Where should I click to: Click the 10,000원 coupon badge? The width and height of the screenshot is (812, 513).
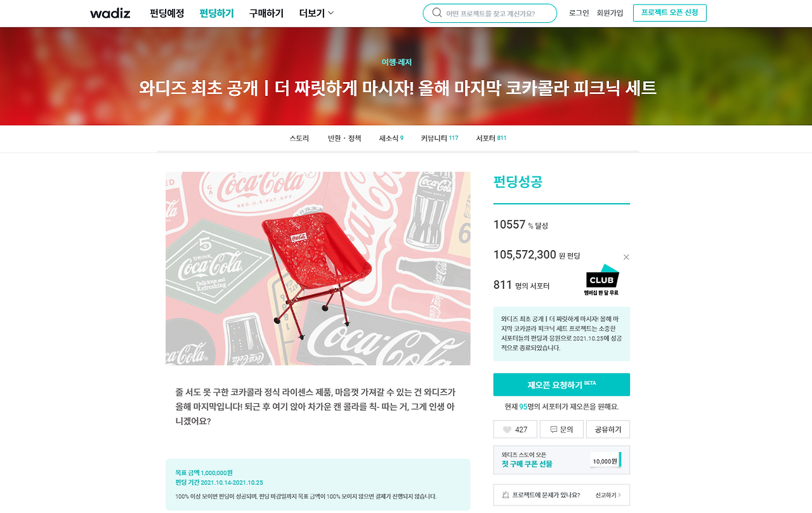pyautogui.click(x=605, y=461)
